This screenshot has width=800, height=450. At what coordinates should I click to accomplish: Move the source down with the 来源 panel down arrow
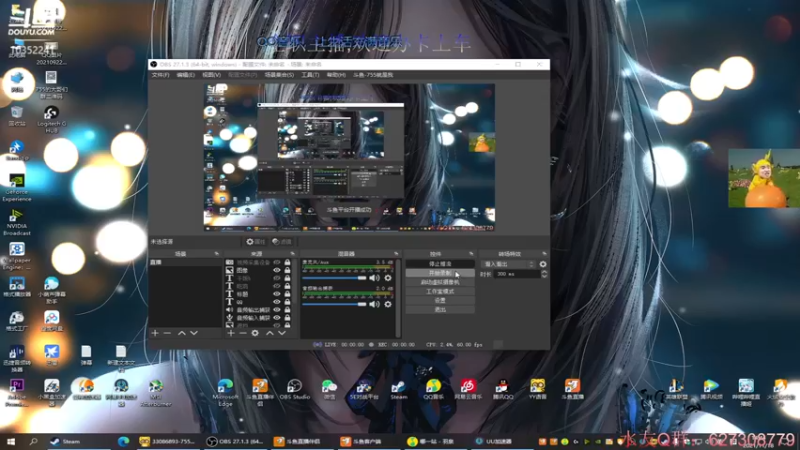click(x=282, y=333)
